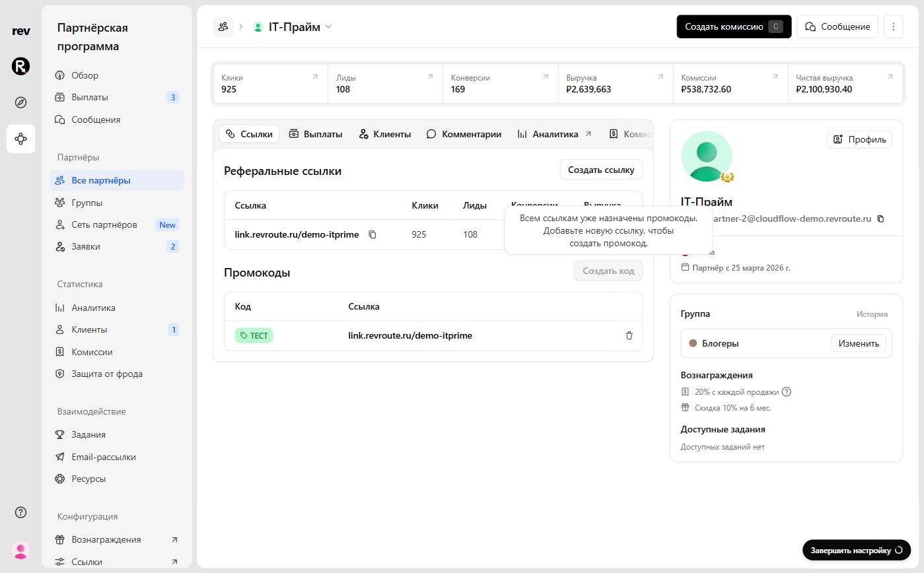
Task: Click the IT-Прайм partner avatar image
Action: coord(706,156)
